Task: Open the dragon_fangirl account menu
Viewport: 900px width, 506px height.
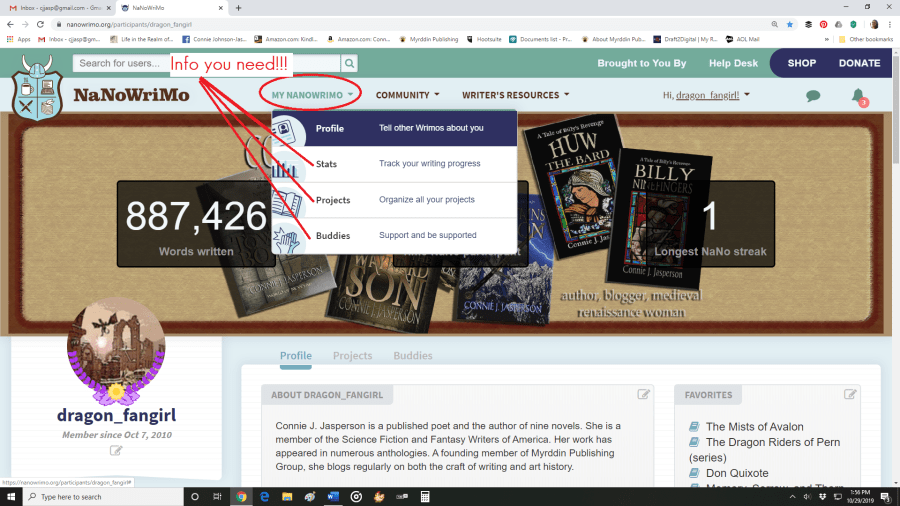Action: 706,95
